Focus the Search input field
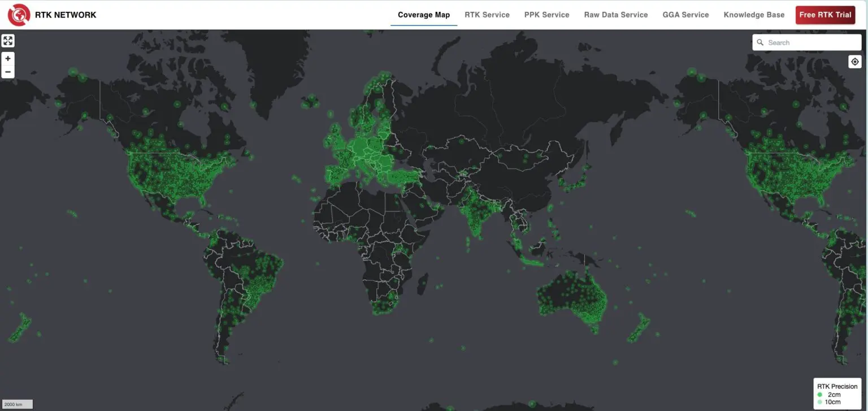This screenshot has height=411, width=868. [x=811, y=42]
